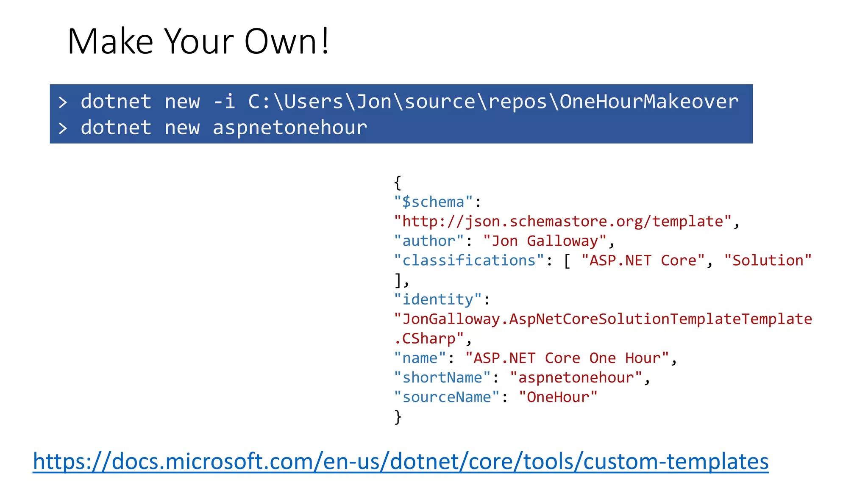Click the second prompt chevron in command box
The width and height of the screenshot is (868, 488).
63,128
